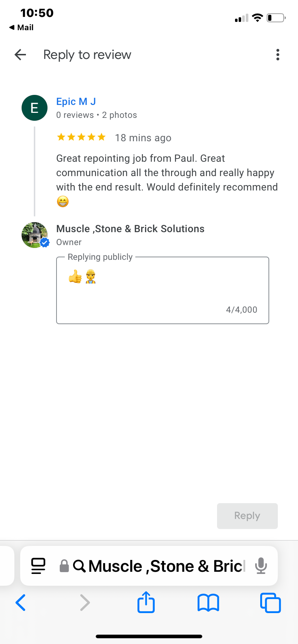Tap the microphone dictation icon
This screenshot has width=298, height=644.
[x=261, y=566]
